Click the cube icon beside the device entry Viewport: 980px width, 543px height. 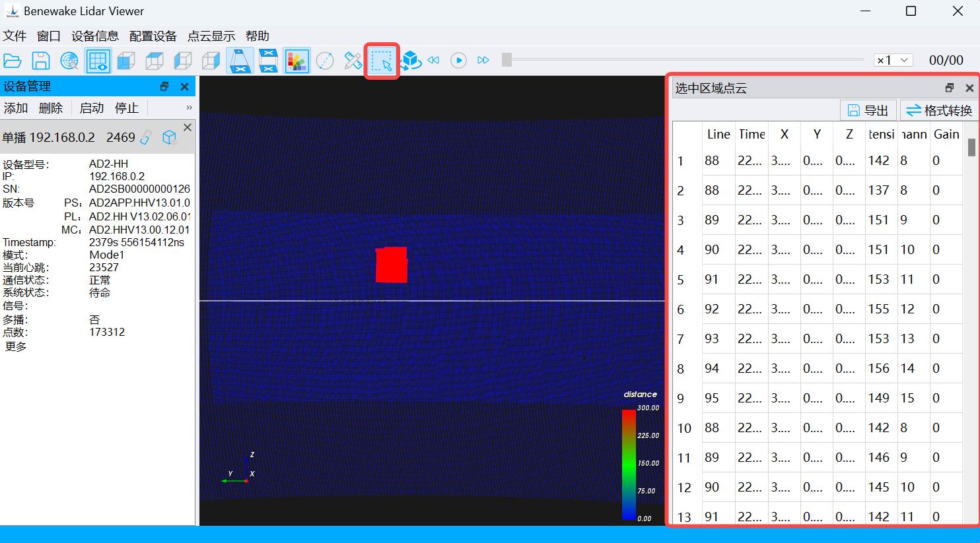pyautogui.click(x=170, y=137)
